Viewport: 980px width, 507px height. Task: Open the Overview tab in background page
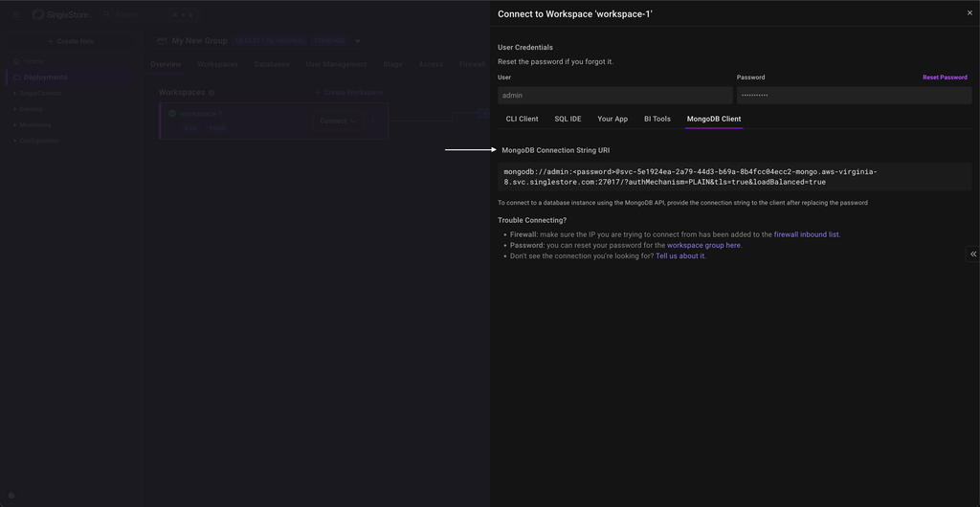166,64
